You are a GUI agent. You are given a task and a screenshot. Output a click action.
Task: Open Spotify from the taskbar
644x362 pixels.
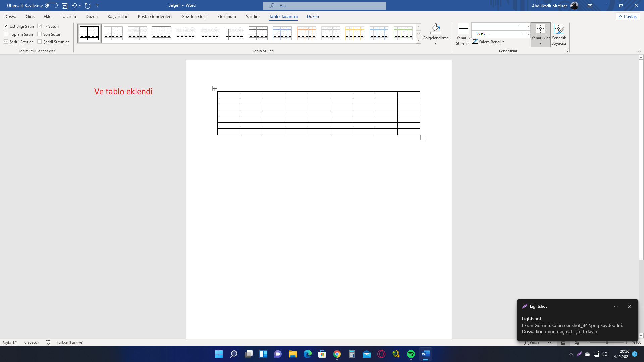(x=411, y=354)
